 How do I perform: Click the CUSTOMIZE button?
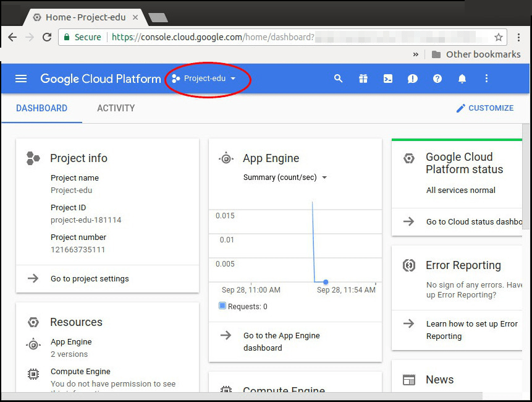(x=485, y=108)
